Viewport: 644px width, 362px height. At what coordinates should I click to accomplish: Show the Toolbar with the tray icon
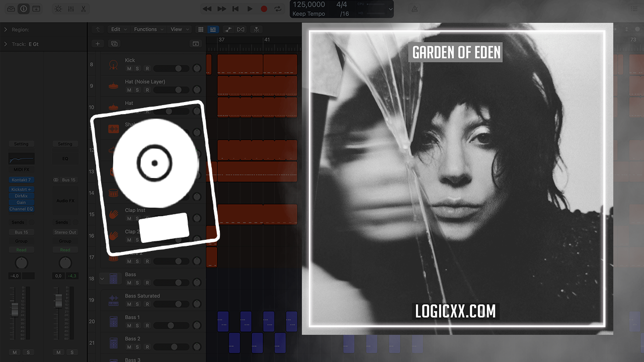pyautogui.click(x=36, y=9)
